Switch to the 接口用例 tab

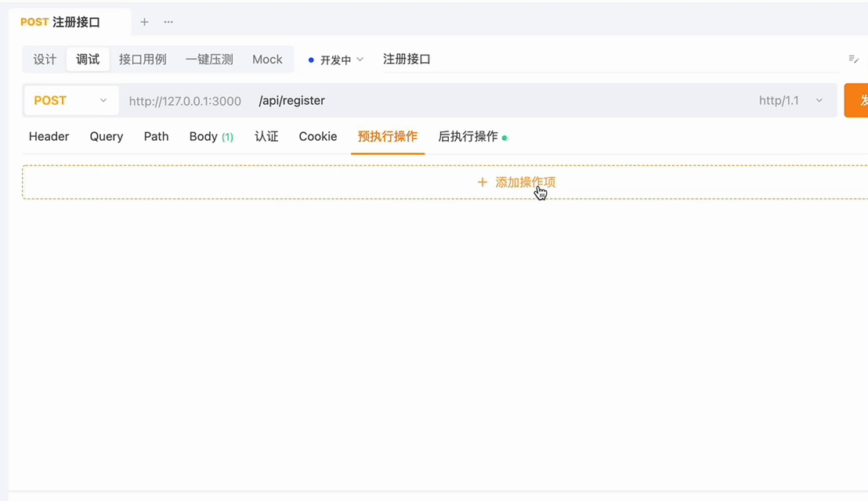[143, 59]
